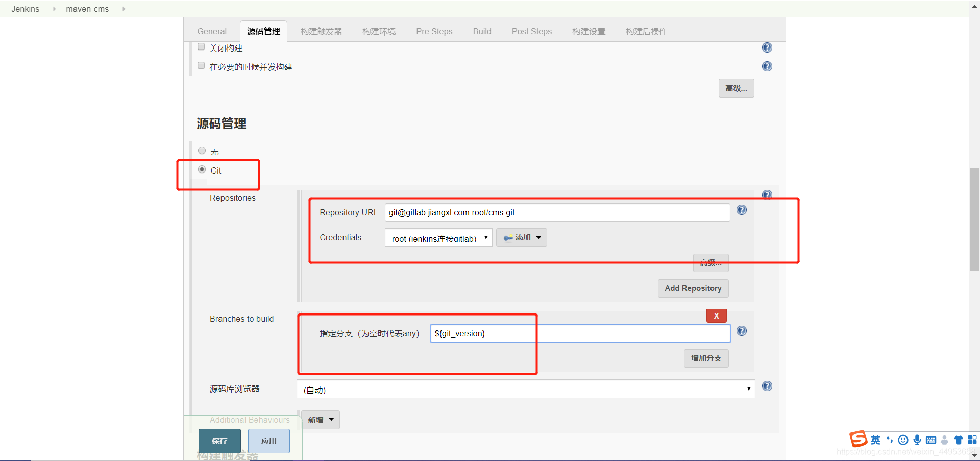The image size is (980, 461).
Task: Enable the 关闭构建 checkbox
Action: pos(201,47)
